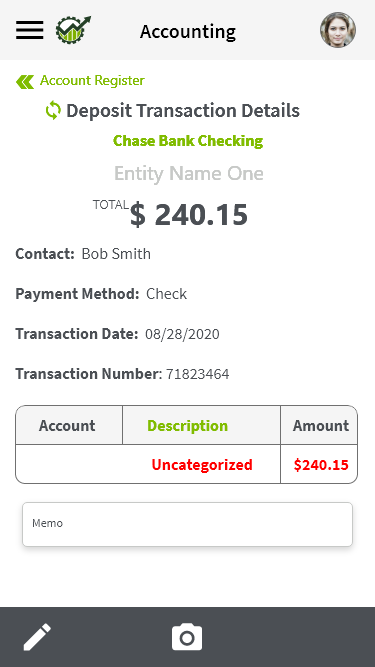Sort by the Description column header
The image size is (375, 667).
tap(188, 425)
